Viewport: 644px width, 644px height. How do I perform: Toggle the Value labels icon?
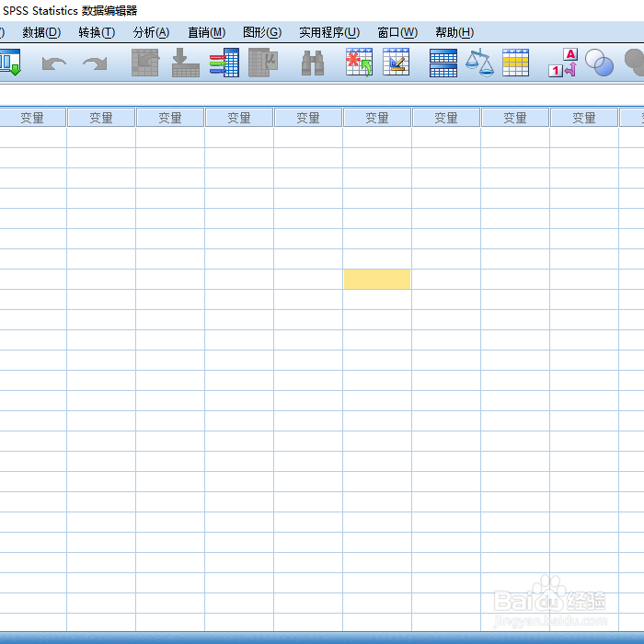coord(563,63)
